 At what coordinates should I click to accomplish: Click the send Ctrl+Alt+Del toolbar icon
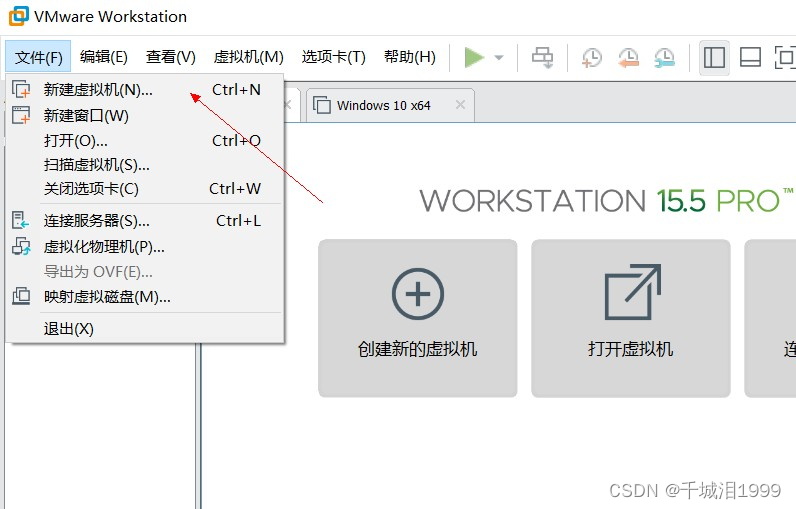coord(543,57)
